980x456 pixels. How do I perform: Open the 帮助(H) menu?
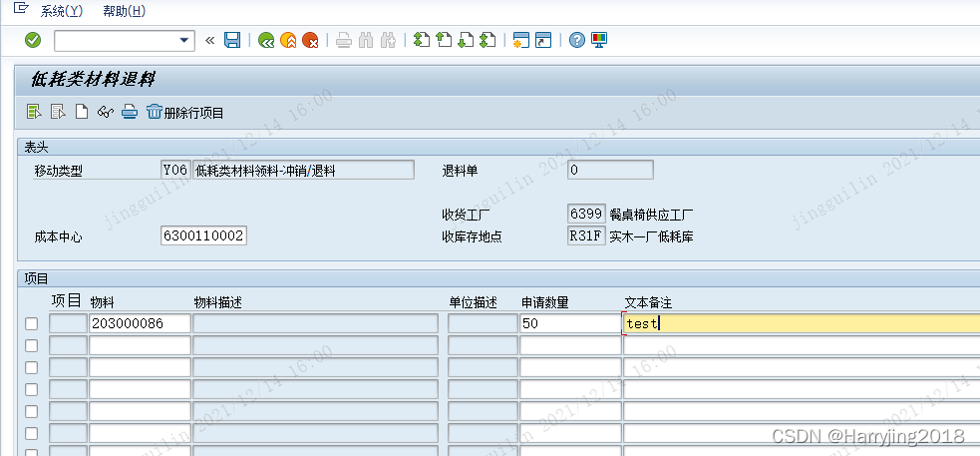point(124,11)
